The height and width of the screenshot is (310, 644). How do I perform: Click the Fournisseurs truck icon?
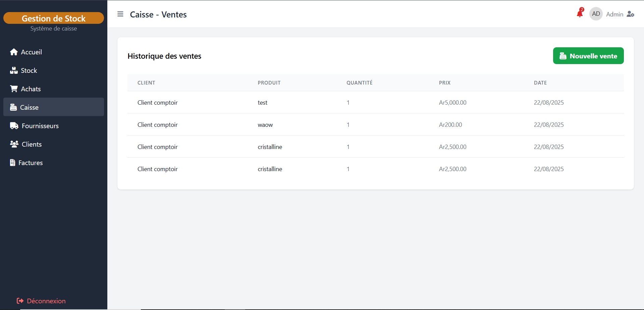coord(14,126)
